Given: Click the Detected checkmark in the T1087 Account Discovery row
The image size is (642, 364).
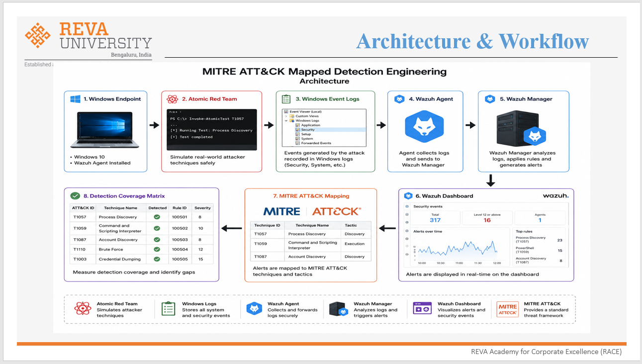Looking at the screenshot, I should 157,240.
